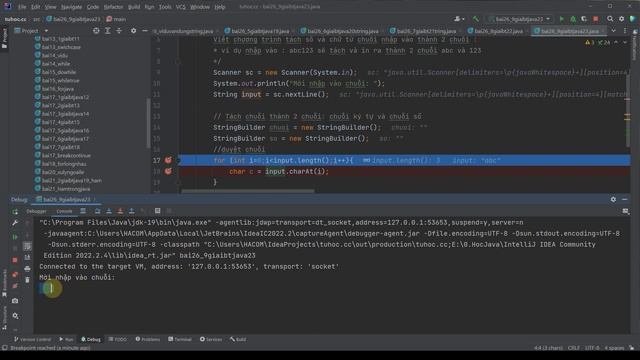Open Build tool window
Screen dimensions: 640x360
(x=238, y=339)
